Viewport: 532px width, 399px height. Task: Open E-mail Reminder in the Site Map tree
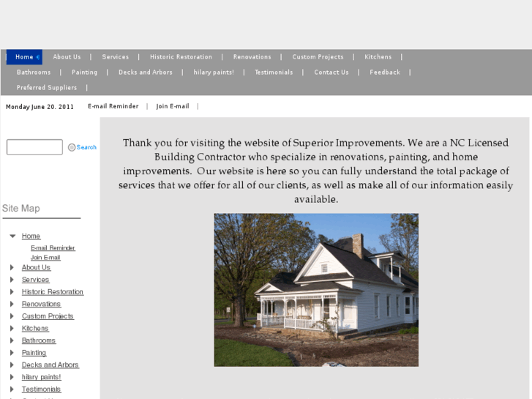coord(53,248)
